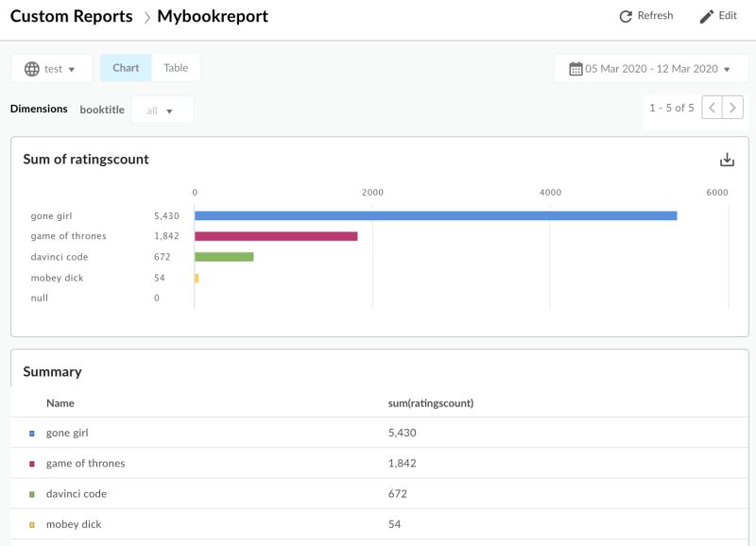Toggle the game of thrones series marker
756x546 pixels.
(x=30, y=463)
